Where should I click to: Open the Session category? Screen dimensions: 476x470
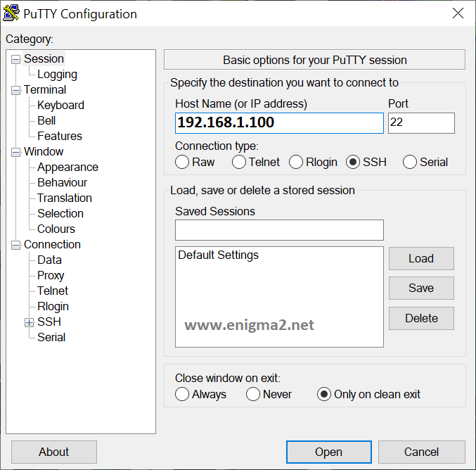point(44,58)
